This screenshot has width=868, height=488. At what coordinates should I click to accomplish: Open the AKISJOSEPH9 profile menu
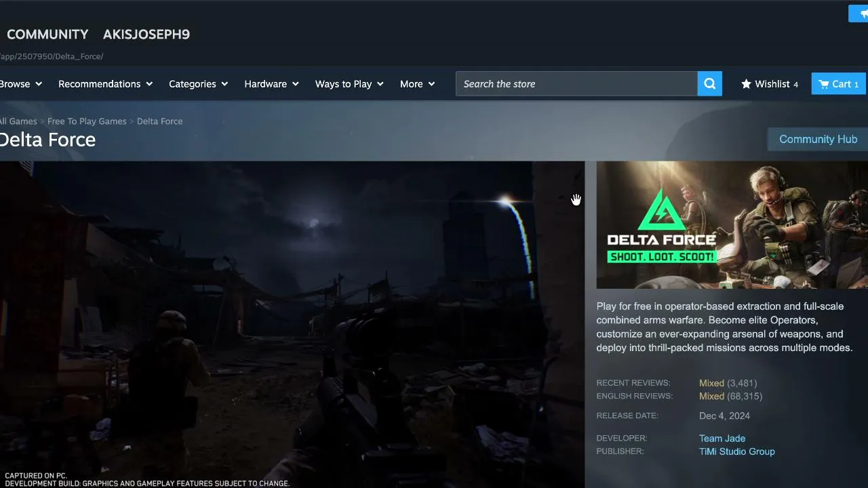[x=146, y=35]
